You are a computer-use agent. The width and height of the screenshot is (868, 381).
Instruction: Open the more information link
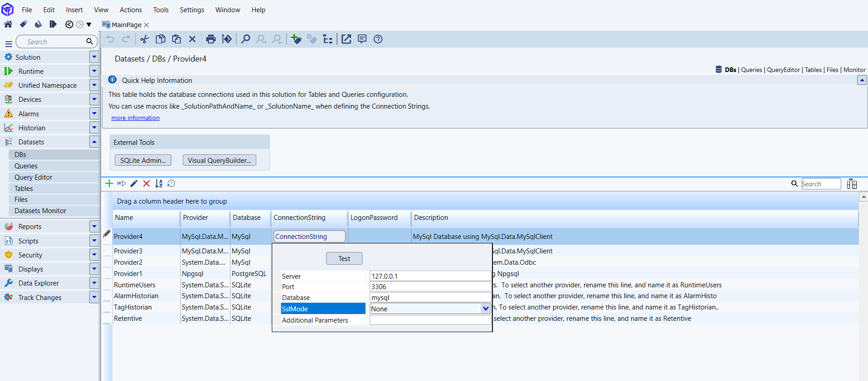click(x=135, y=118)
